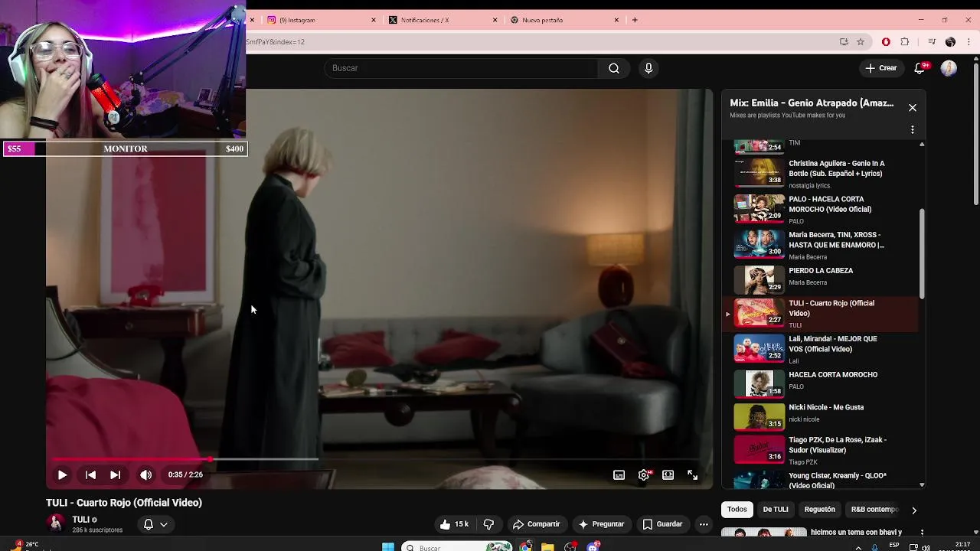
Task: Open notification bell dropdown for TULI channel
Action: 155,524
